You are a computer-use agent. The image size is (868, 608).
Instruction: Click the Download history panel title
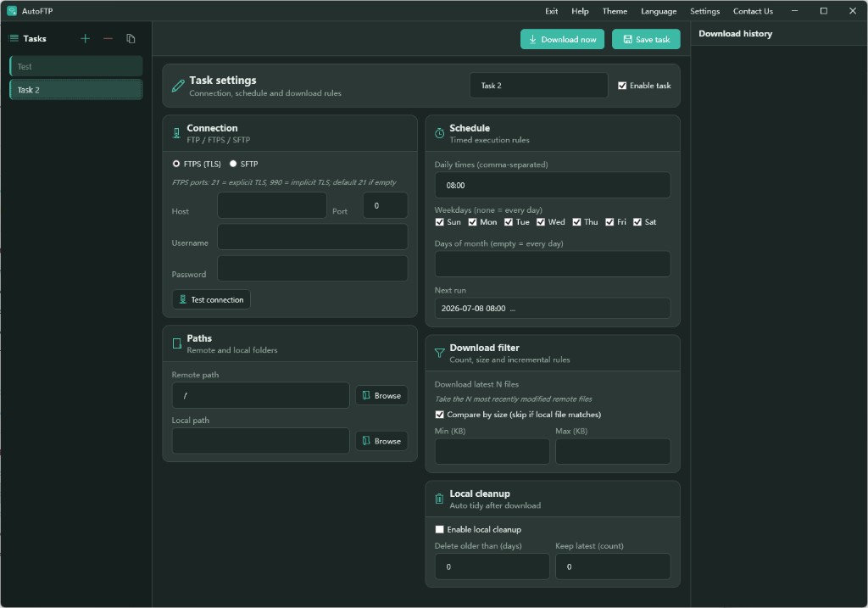point(735,34)
